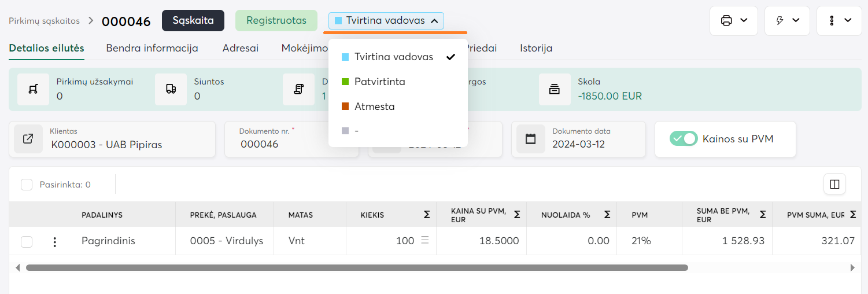Open the Istorija tab
The width and height of the screenshot is (868, 294).
click(535, 48)
